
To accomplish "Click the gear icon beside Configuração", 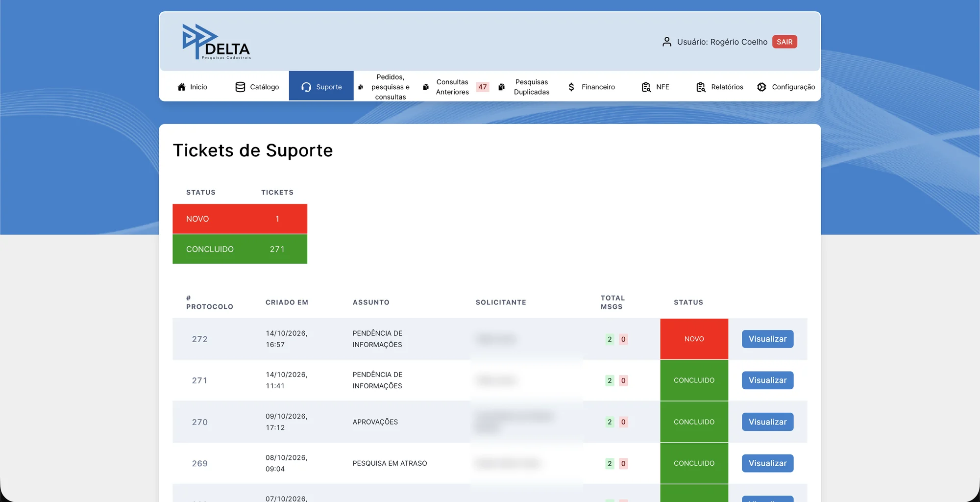I will pos(761,87).
